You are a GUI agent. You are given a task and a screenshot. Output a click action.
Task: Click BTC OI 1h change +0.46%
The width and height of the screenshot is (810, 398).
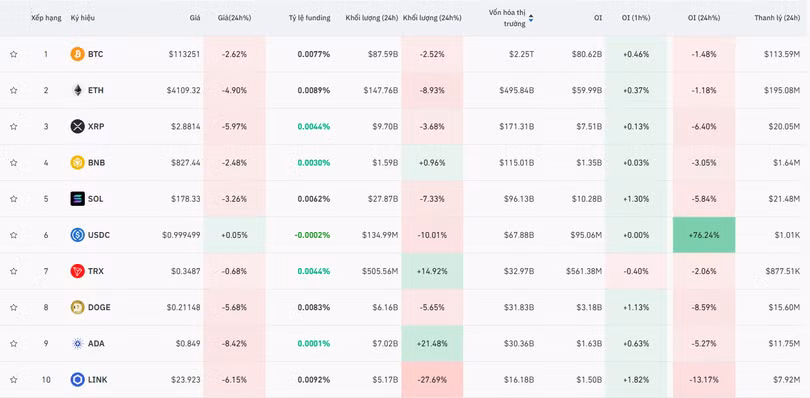pos(636,54)
